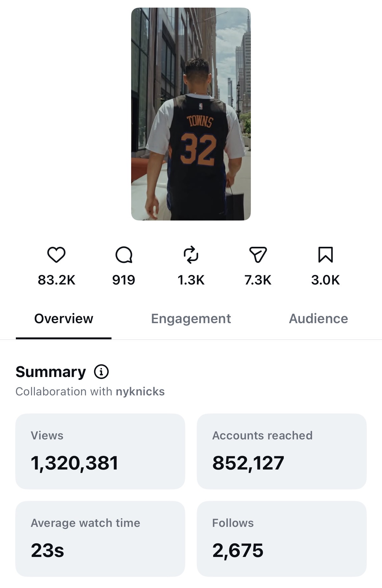The image size is (382, 588).
Task: Select the Overview tab
Action: click(64, 319)
